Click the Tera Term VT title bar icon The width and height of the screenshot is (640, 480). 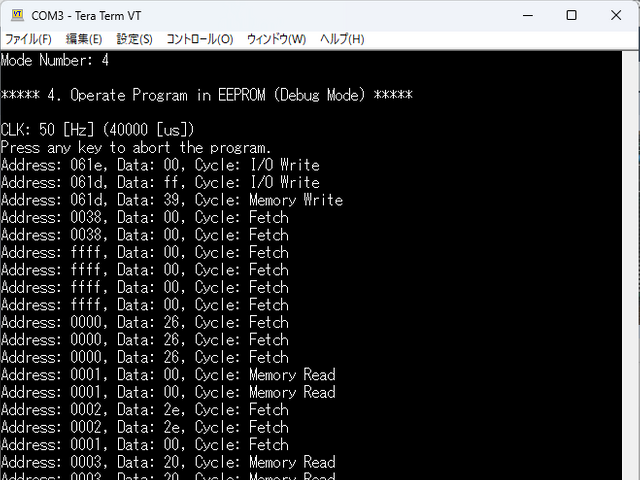(16, 15)
